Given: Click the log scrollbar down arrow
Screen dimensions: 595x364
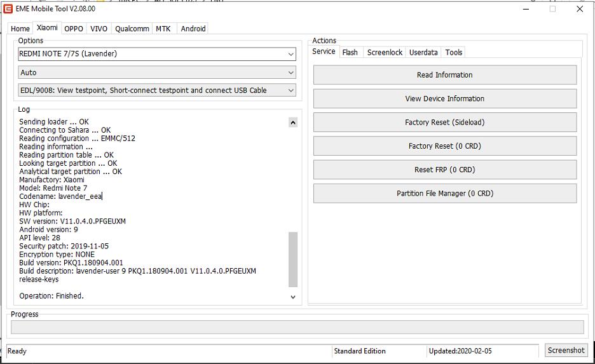Looking at the screenshot, I should 293,297.
